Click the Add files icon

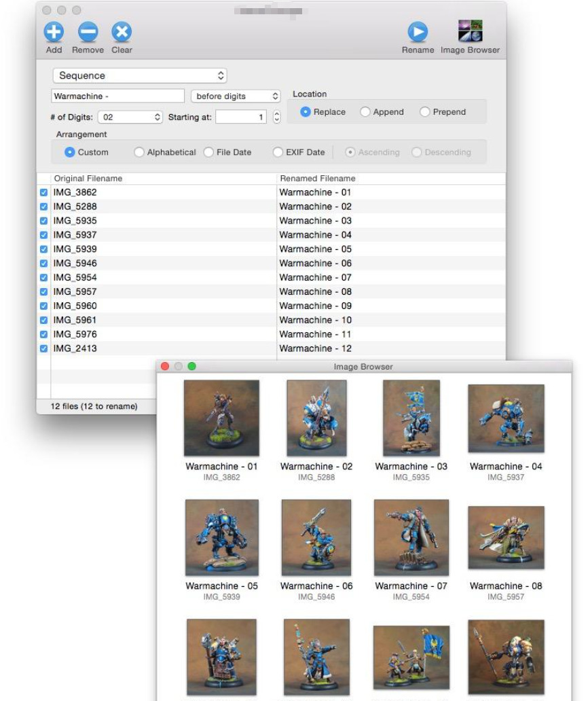54,32
